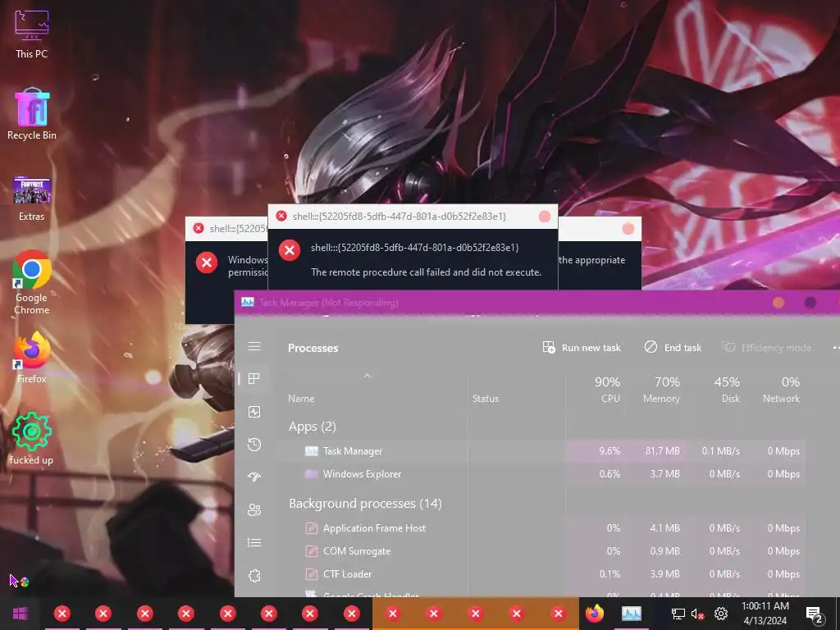Open the Windows Start button
Screen dimensions: 840x630
(21, 614)
